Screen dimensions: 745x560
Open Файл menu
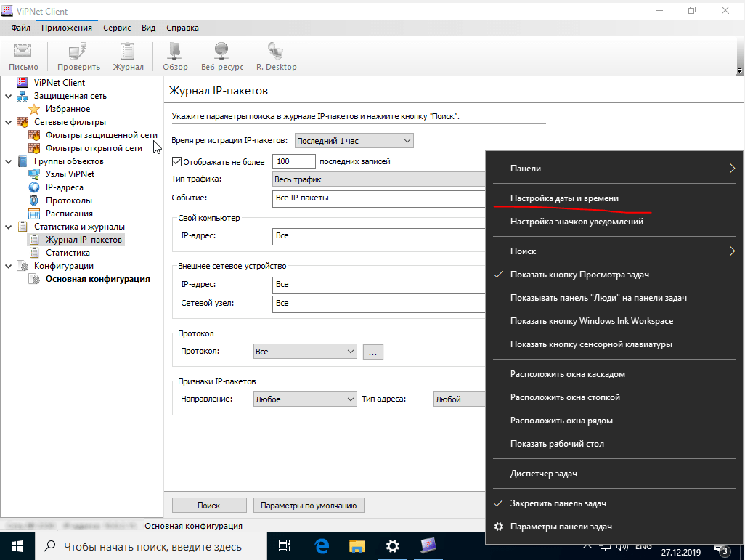tap(20, 28)
